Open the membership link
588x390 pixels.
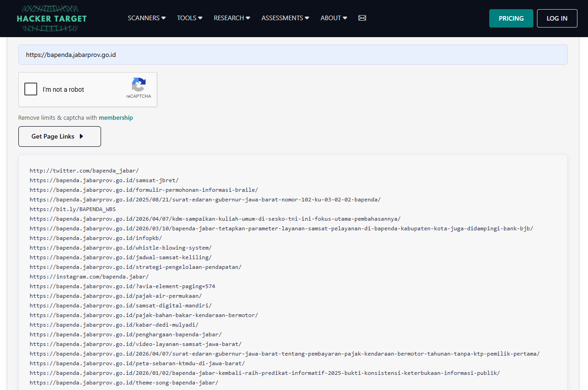pos(116,117)
